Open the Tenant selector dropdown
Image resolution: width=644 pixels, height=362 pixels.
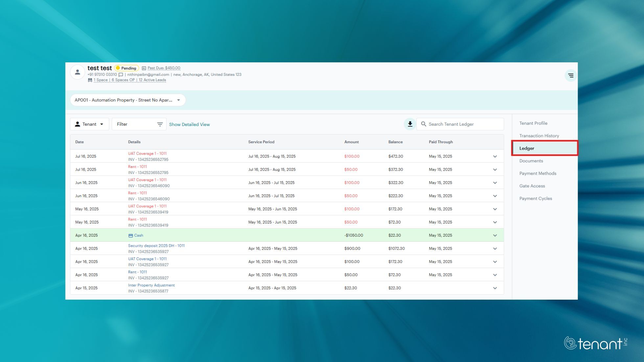(x=89, y=124)
